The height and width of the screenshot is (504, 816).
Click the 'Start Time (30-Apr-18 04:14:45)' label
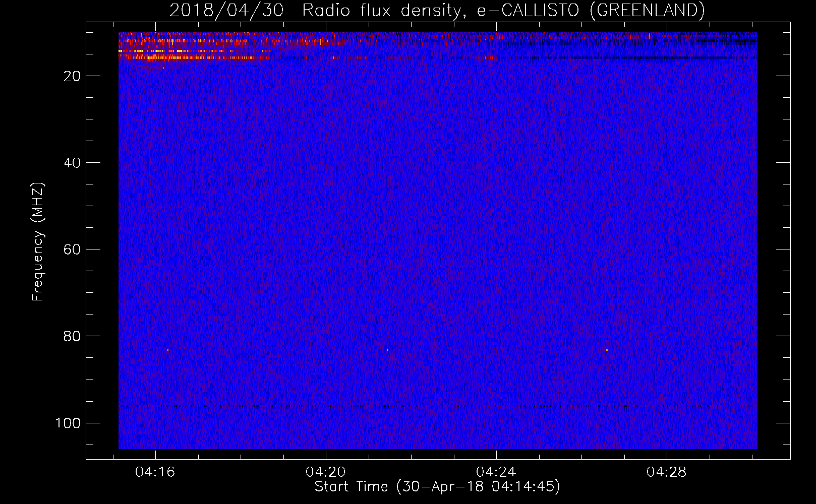[x=437, y=487]
